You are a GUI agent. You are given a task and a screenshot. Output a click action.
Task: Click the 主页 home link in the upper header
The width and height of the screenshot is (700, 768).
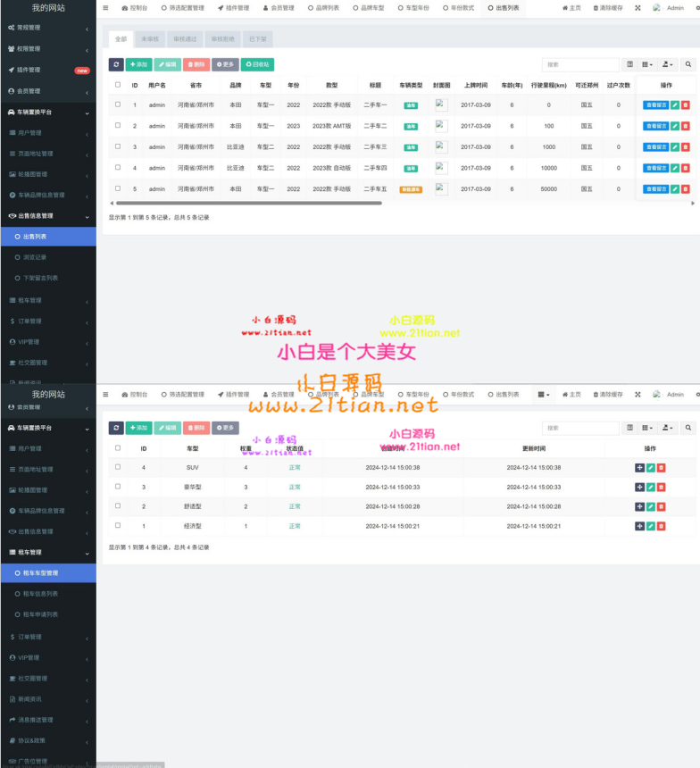(571, 8)
